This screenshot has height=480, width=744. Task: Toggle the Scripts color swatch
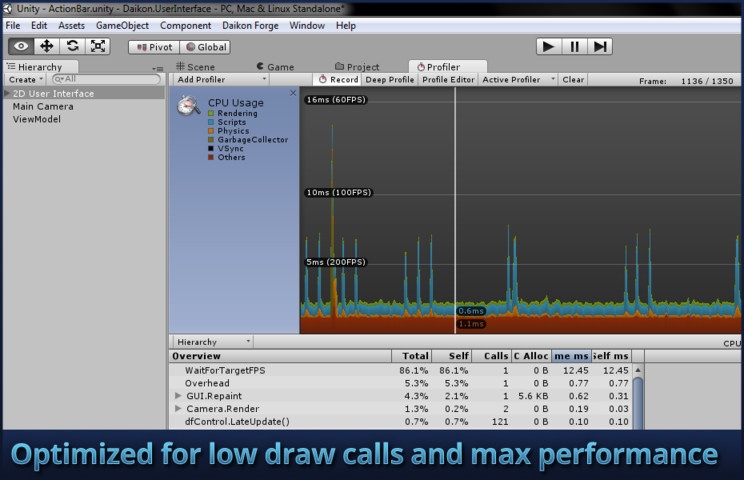(211, 122)
